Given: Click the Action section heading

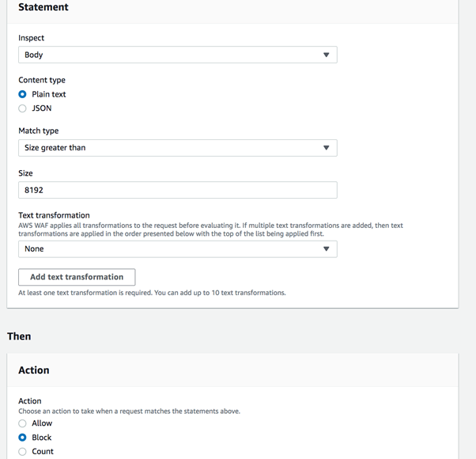Looking at the screenshot, I should tap(34, 370).
